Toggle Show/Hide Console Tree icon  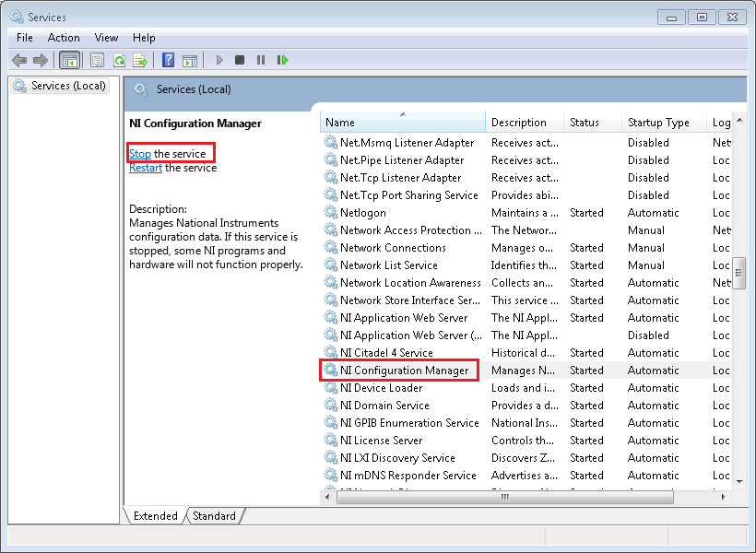(69, 60)
